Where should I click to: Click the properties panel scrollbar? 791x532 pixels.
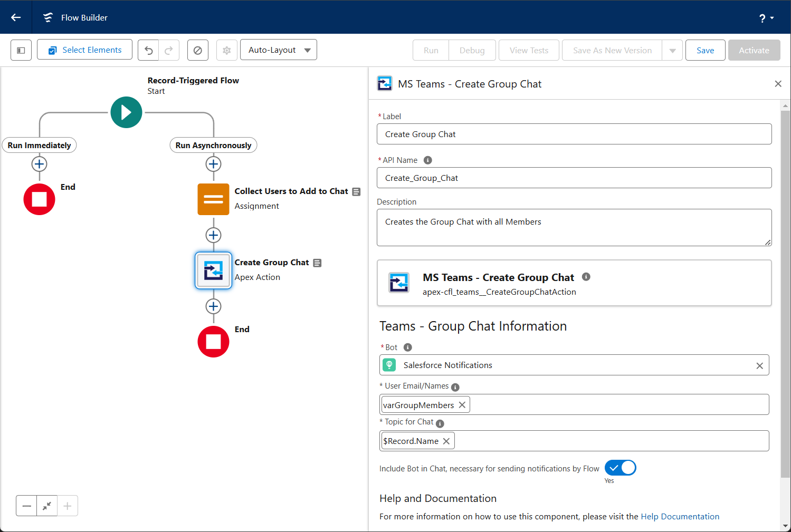pos(786,293)
